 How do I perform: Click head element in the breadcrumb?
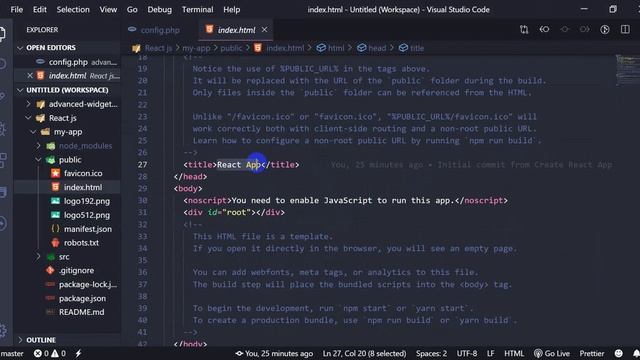click(x=377, y=48)
